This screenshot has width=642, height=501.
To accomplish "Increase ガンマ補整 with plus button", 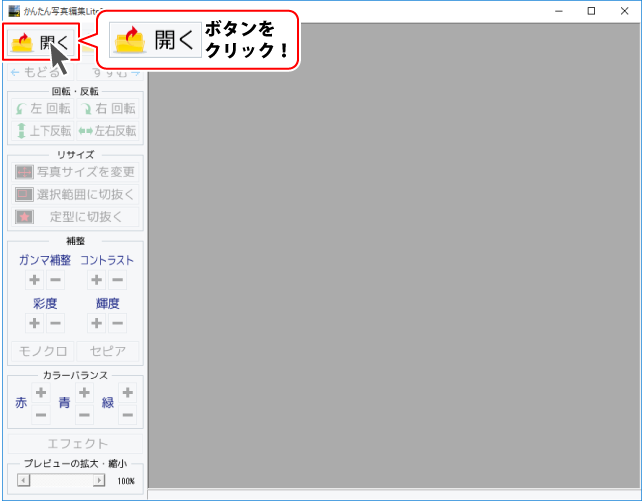I will coord(34,280).
